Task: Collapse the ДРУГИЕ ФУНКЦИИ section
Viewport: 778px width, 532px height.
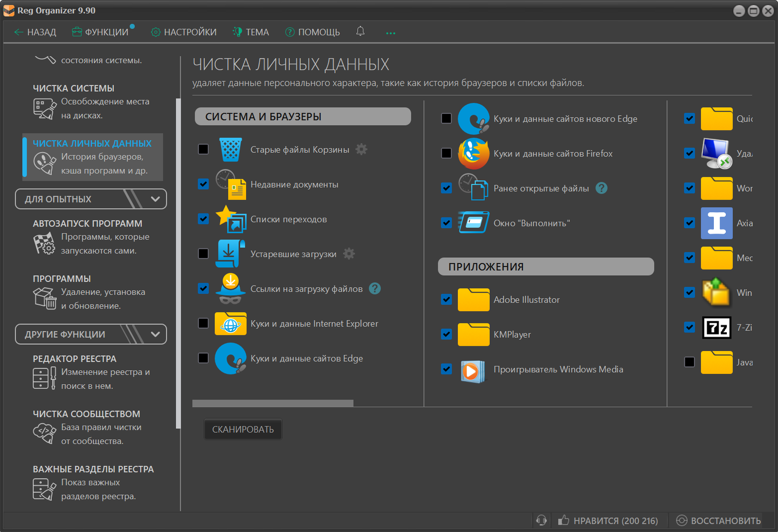Action: pos(155,334)
